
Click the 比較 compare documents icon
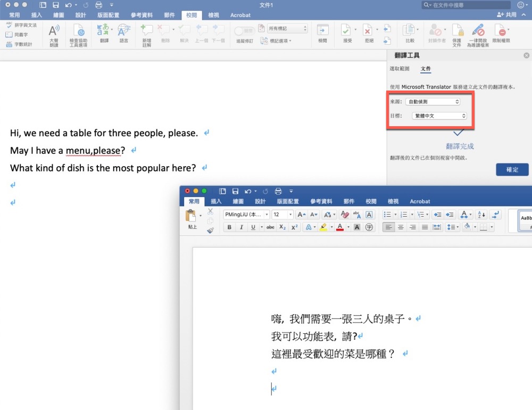click(410, 31)
